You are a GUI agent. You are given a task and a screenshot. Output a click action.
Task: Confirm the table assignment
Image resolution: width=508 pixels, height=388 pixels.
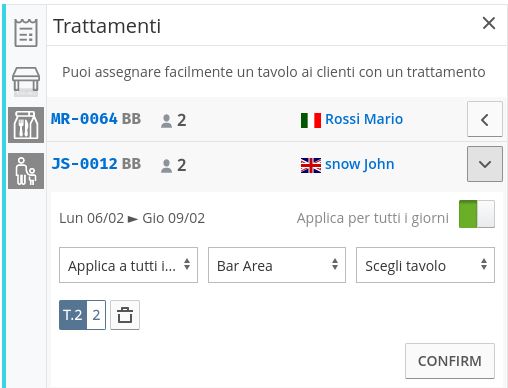[450, 361]
